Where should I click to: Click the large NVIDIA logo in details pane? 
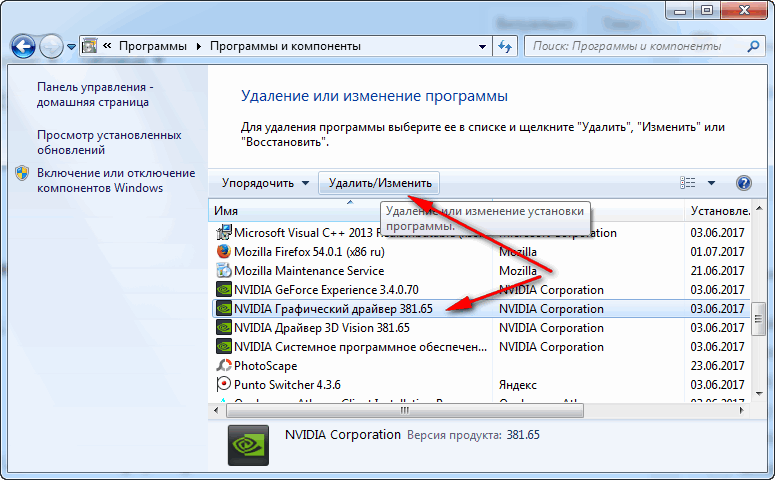click(248, 445)
